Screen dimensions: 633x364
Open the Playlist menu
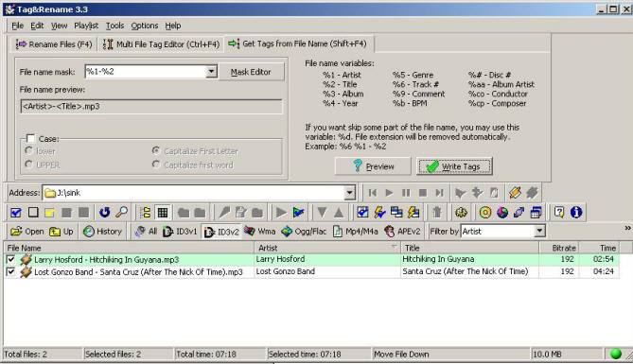pyautogui.click(x=86, y=26)
